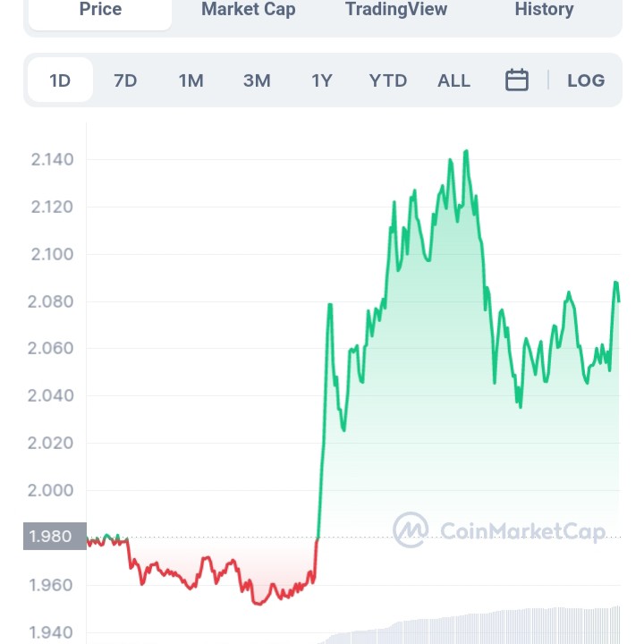The height and width of the screenshot is (644, 644).
Task: Select the 7D time range
Action: [125, 80]
